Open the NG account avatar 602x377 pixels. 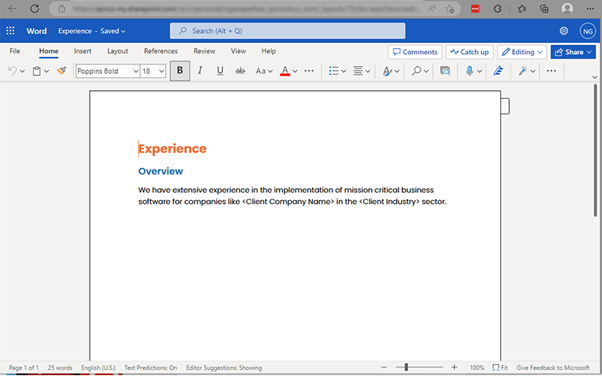pos(587,31)
